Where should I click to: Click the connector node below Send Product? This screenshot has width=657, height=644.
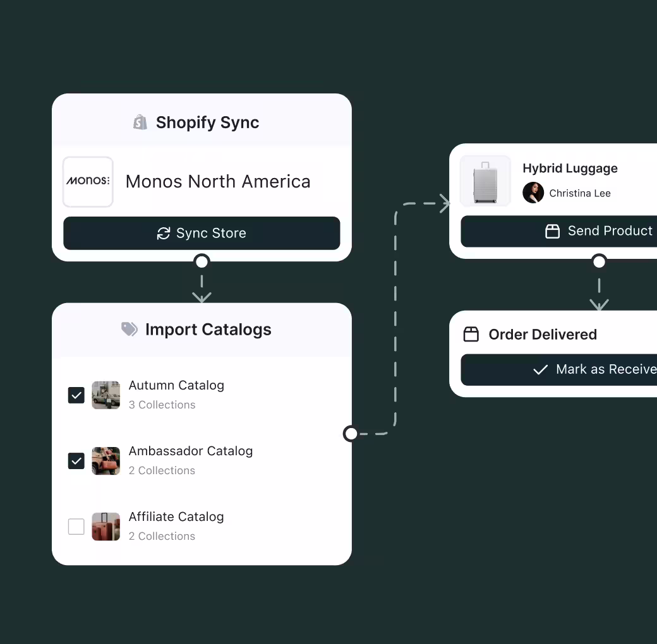[x=599, y=261]
